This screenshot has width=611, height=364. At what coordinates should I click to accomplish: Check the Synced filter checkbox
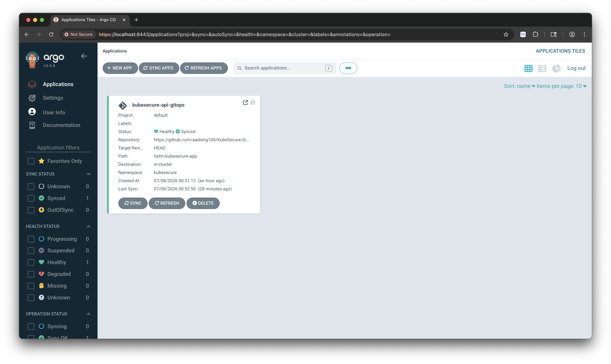point(31,198)
